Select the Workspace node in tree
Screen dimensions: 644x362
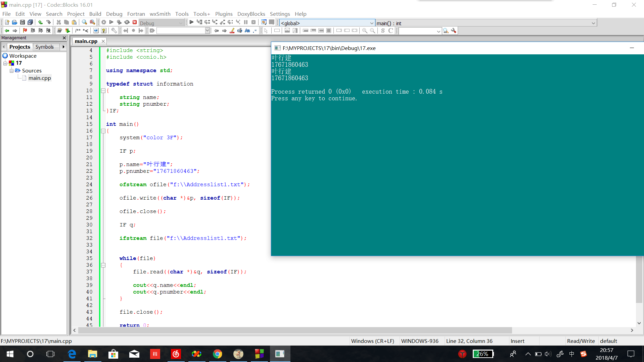(23, 56)
